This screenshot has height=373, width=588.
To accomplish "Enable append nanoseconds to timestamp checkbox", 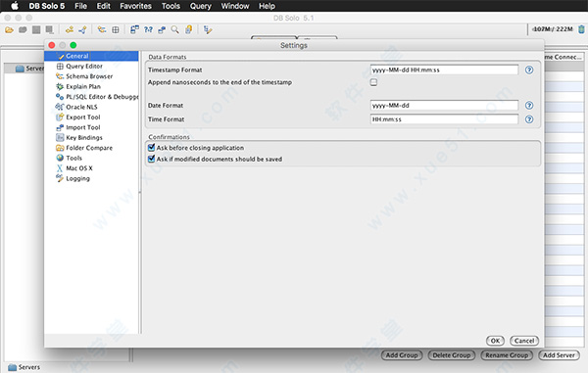I will click(374, 82).
